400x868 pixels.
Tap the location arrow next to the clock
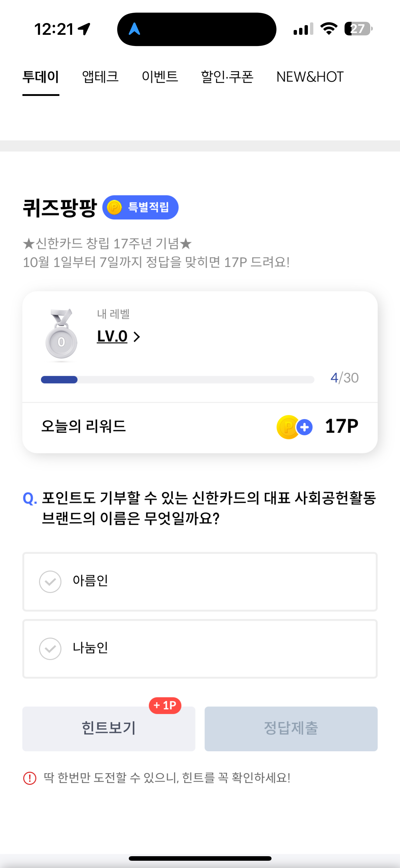(x=84, y=29)
